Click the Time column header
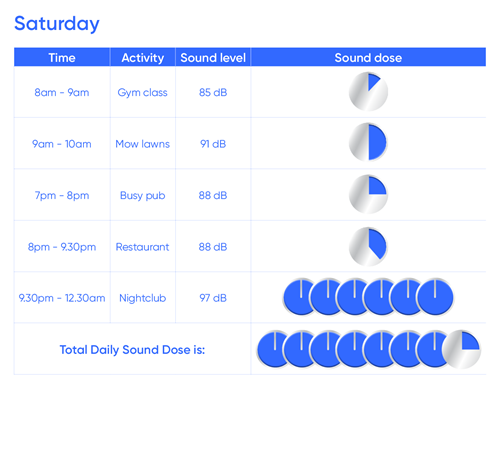The width and height of the screenshot is (500, 461). pyautogui.click(x=62, y=57)
